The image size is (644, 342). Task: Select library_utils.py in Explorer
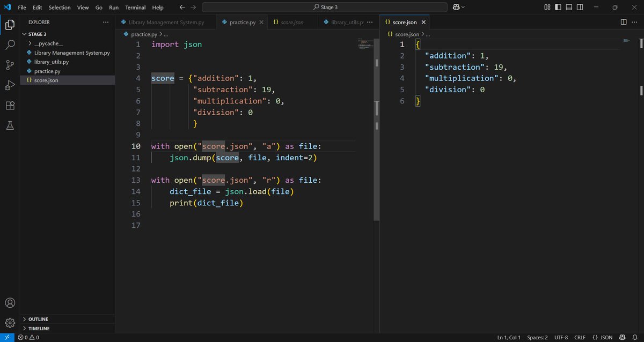[67, 62]
